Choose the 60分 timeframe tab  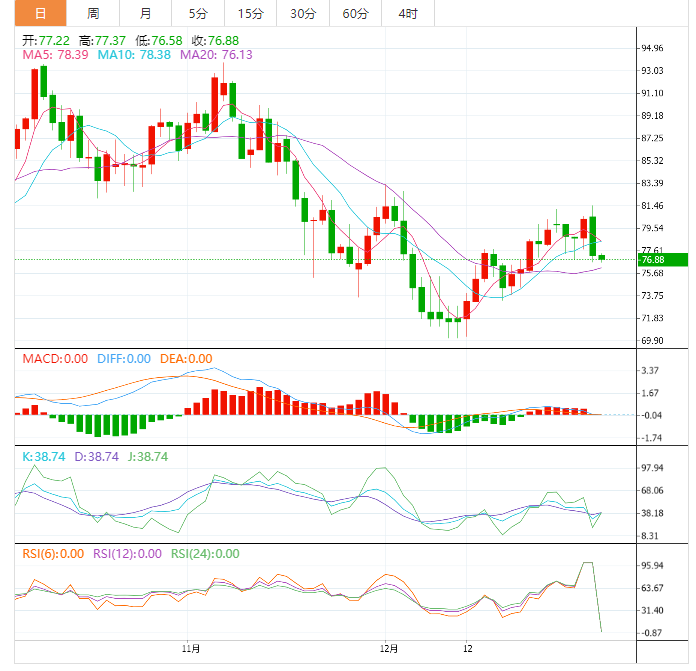(x=355, y=14)
